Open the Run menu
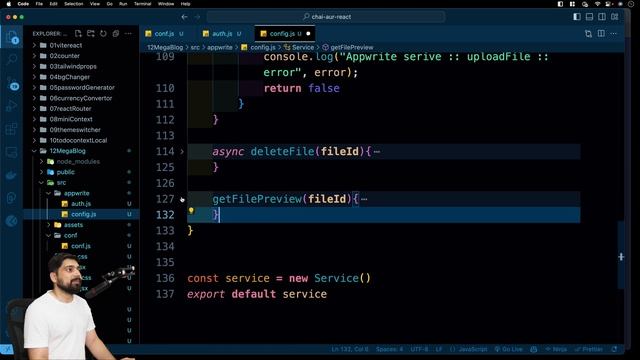 pyautogui.click(x=123, y=4)
